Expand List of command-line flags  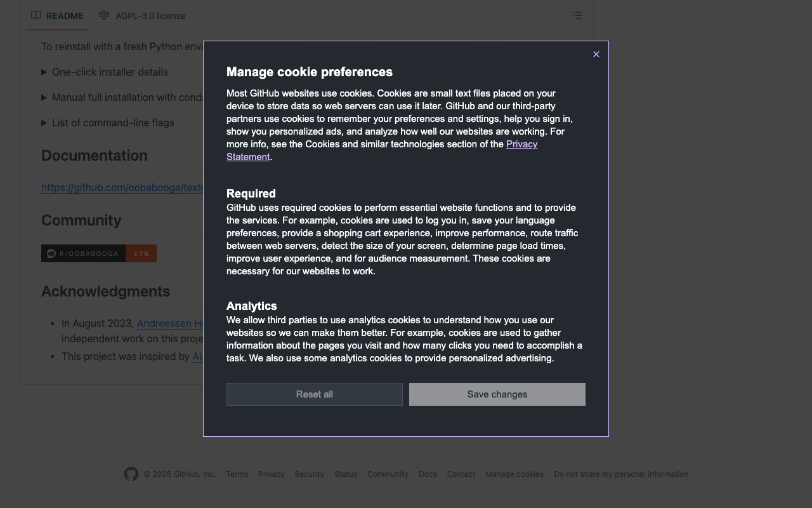tap(108, 123)
